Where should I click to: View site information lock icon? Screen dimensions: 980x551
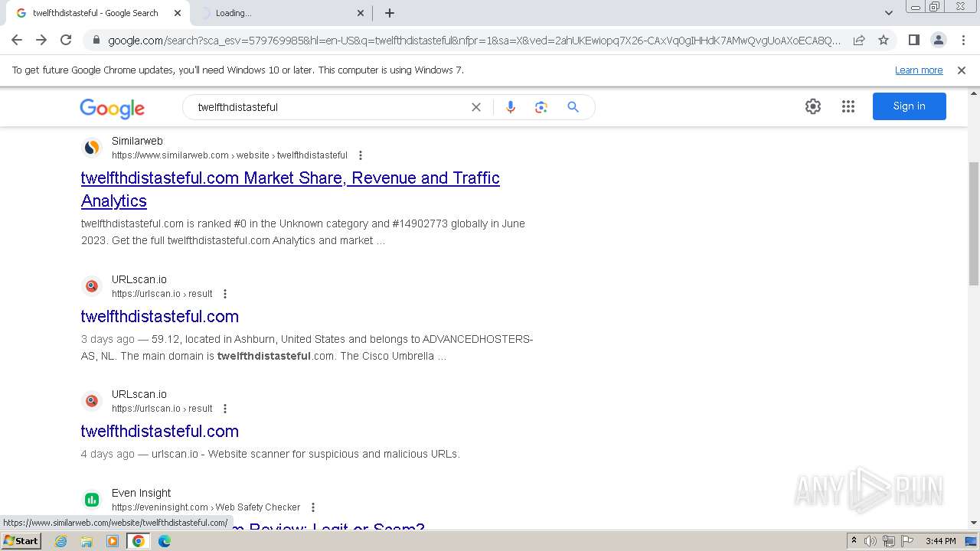pyautogui.click(x=96, y=41)
